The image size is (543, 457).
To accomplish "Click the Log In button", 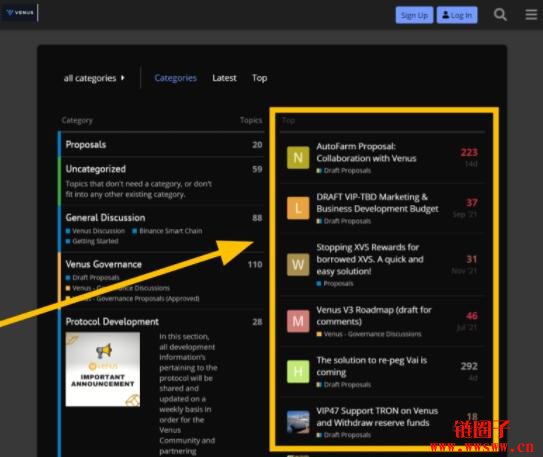I will tap(457, 15).
